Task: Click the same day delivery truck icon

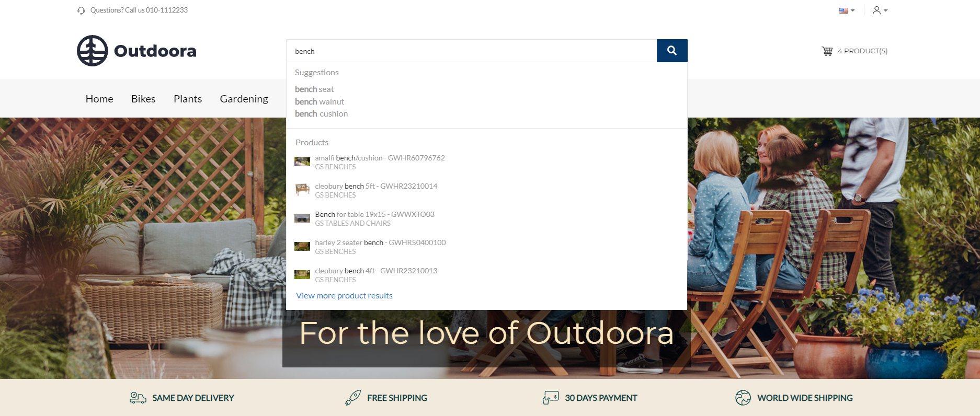Action: [x=138, y=398]
